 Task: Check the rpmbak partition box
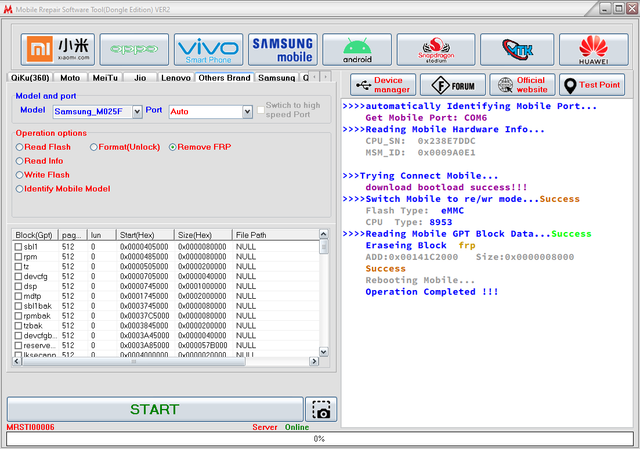tap(18, 316)
